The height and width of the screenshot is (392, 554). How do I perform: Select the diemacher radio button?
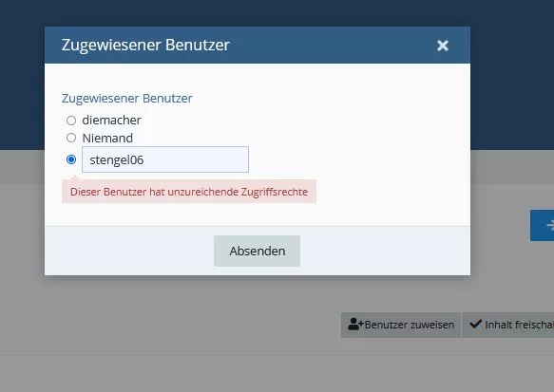click(71, 121)
